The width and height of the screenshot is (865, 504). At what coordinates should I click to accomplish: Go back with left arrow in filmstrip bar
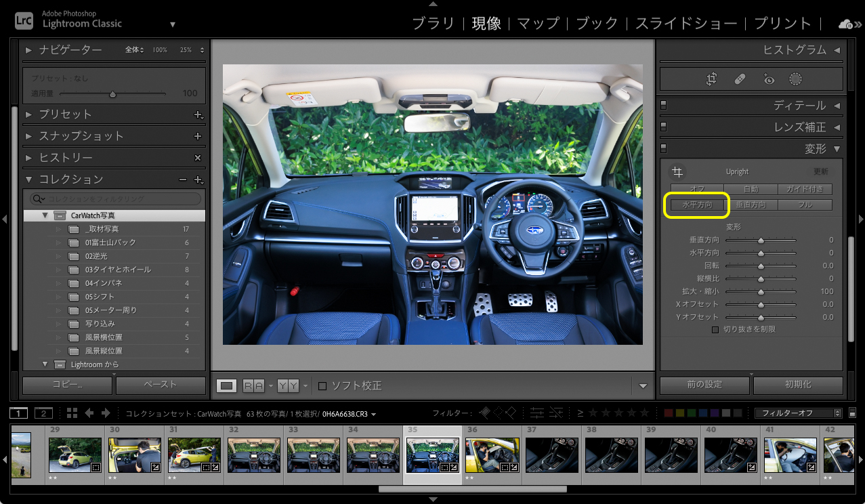(x=89, y=413)
